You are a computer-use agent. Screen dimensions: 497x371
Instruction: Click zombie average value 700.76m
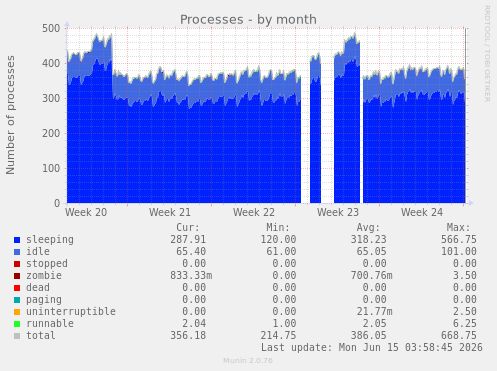(x=372, y=276)
